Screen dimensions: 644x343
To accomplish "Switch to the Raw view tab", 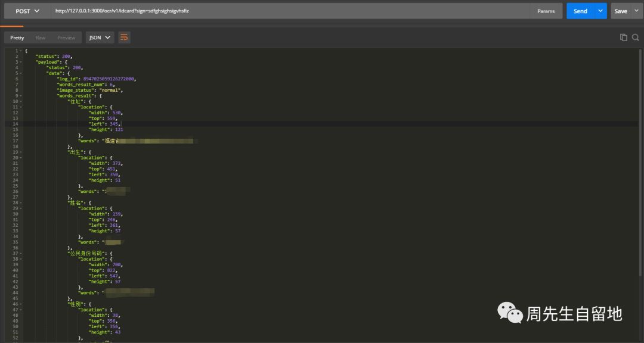I will [41, 38].
